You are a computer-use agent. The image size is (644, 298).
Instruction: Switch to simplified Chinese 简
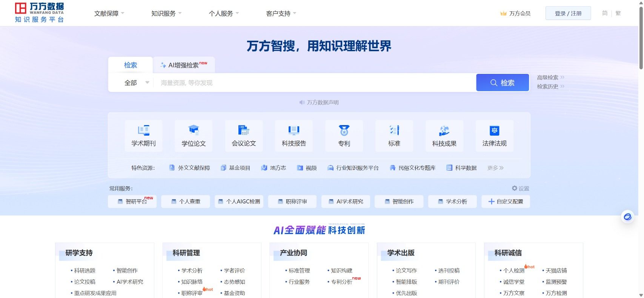click(605, 13)
